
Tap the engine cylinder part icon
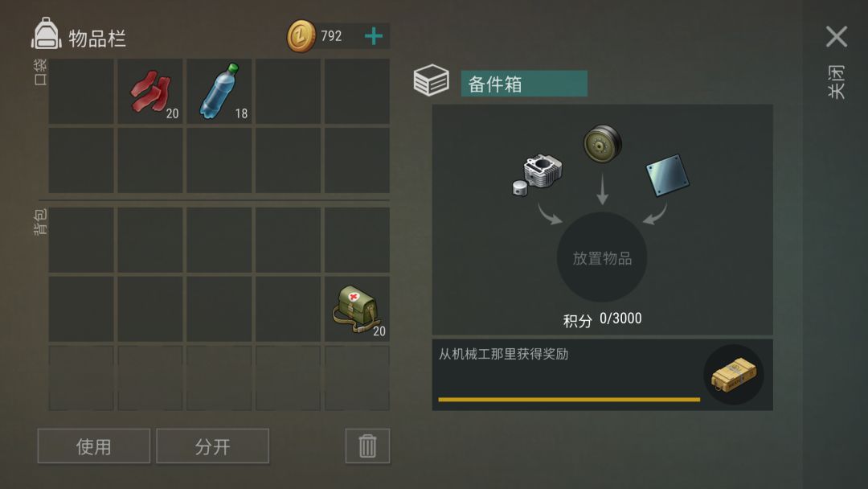click(538, 175)
